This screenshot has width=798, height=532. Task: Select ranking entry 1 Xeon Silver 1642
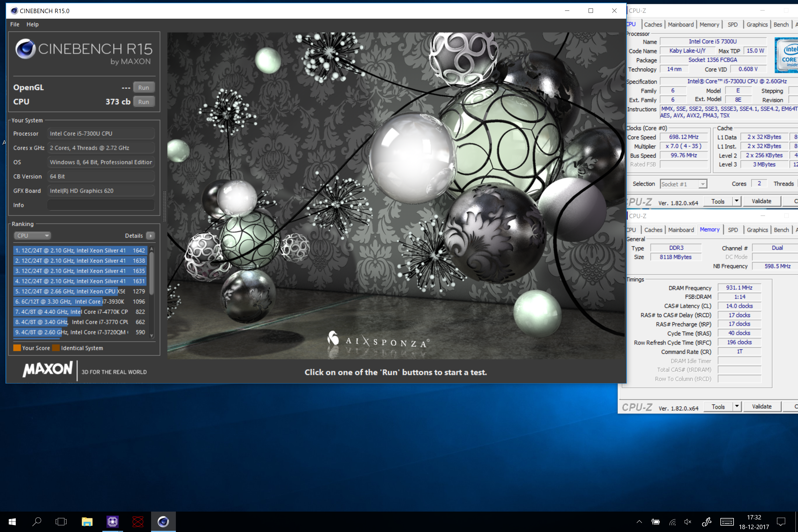[80, 250]
